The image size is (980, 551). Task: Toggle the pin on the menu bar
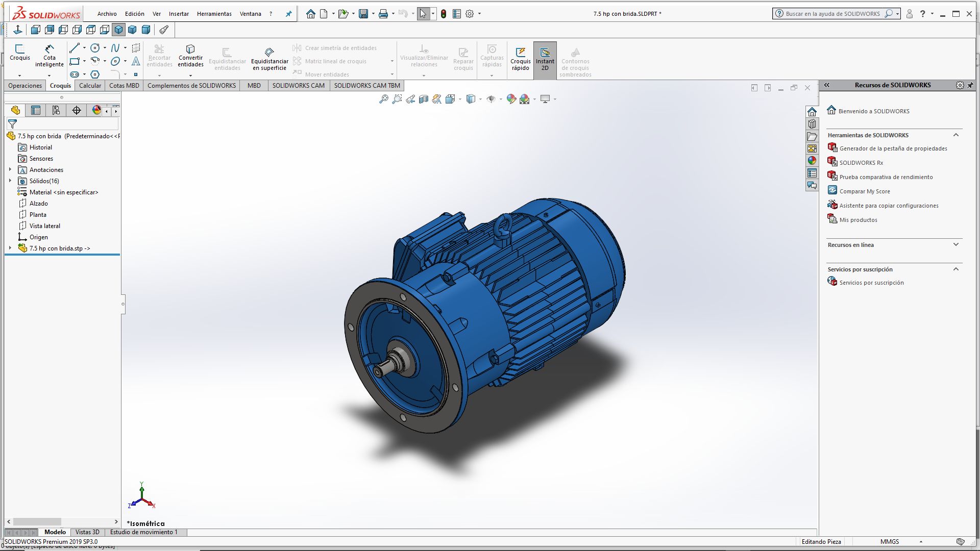point(288,14)
